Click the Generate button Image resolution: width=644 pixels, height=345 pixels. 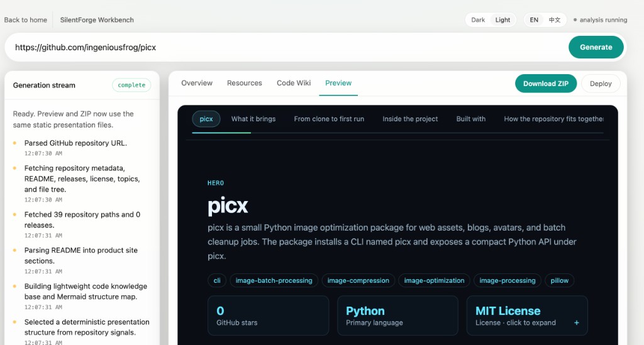596,47
